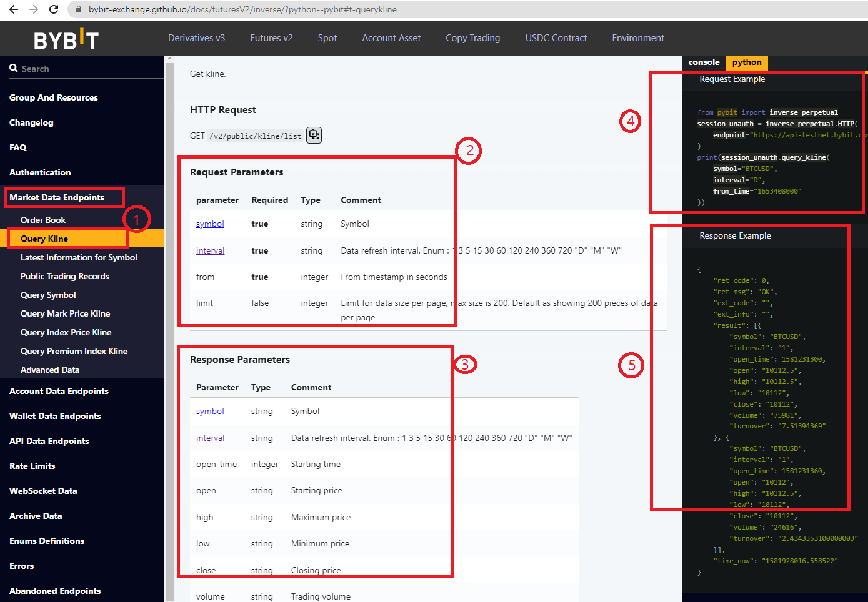868x602 pixels.
Task: Click 'Maximum price' comment text
Action: pos(321,517)
